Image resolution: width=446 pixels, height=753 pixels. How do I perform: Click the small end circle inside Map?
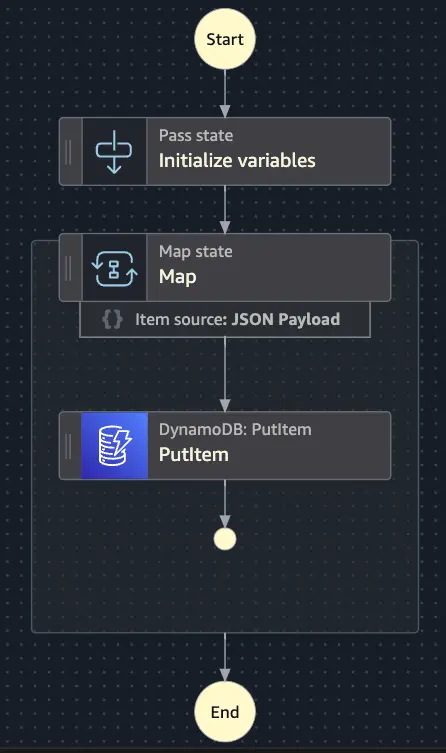coord(225,539)
